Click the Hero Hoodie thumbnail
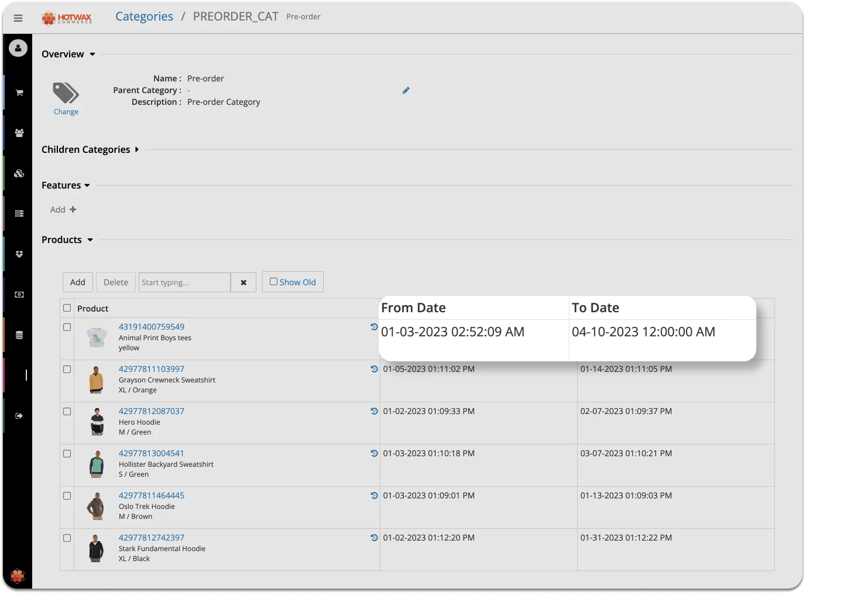 pos(97,422)
